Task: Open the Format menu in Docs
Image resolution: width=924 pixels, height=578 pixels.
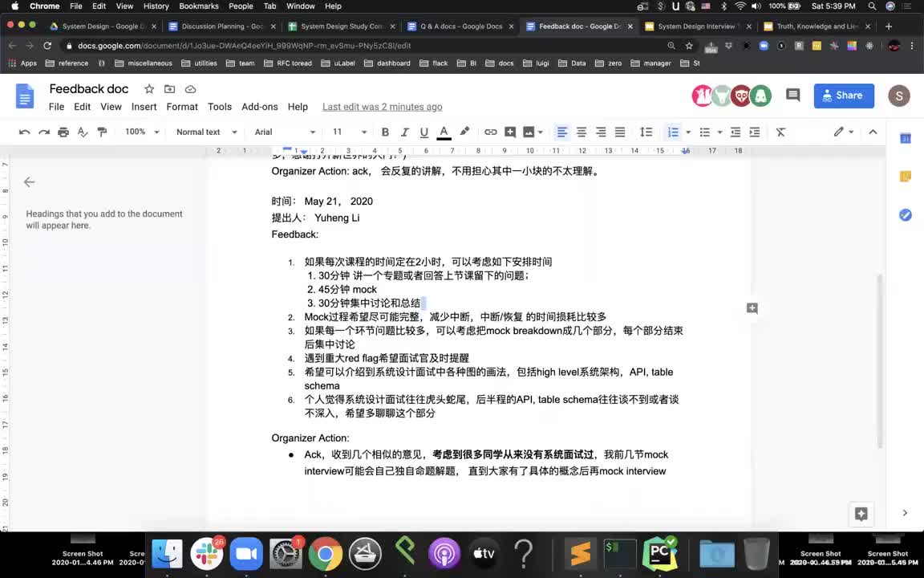Action: click(x=182, y=107)
